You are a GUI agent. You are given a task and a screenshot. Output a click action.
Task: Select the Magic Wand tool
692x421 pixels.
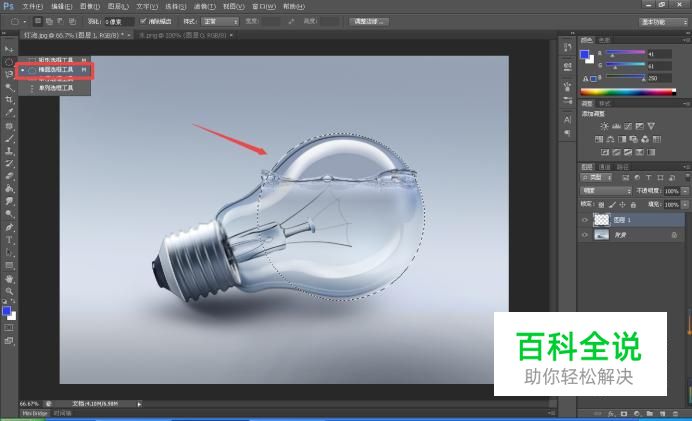pyautogui.click(x=9, y=87)
